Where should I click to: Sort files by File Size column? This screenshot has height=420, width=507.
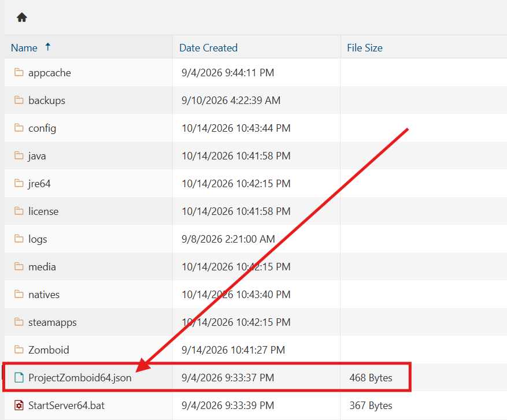365,48
